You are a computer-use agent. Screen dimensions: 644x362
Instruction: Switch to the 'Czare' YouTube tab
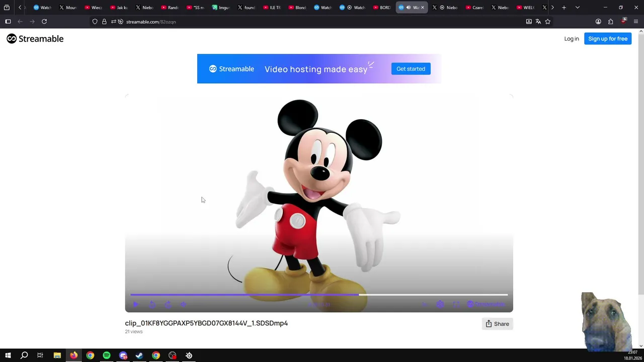474,8
